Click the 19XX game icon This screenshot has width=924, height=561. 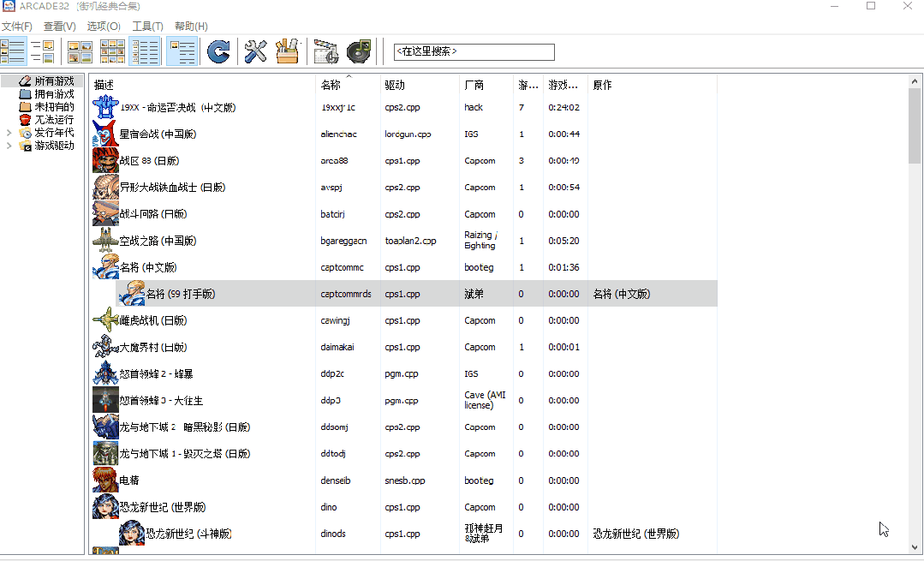pos(105,107)
